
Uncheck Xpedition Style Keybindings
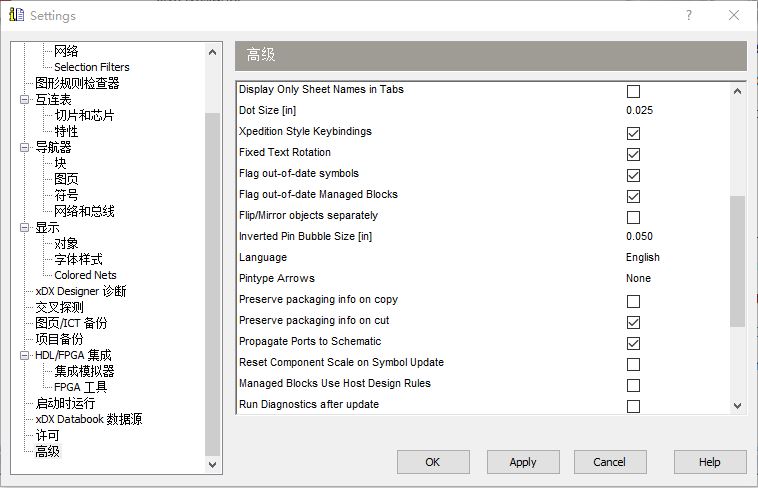(633, 133)
